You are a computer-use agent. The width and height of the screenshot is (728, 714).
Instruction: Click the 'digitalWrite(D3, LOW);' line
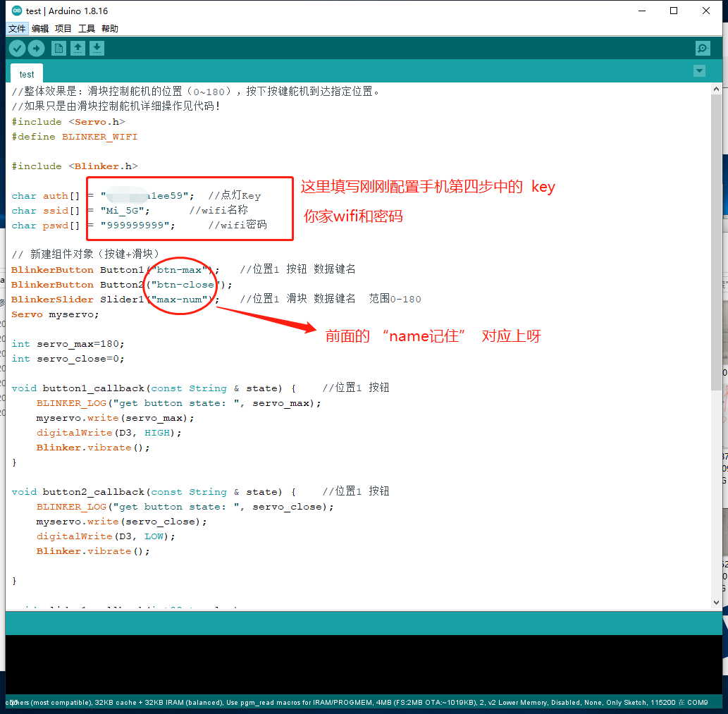tap(106, 536)
